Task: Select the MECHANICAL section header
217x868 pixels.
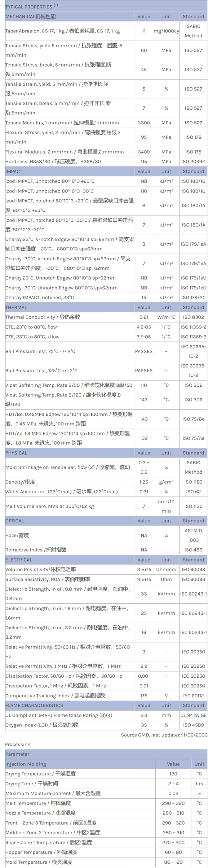Action: point(31,16)
